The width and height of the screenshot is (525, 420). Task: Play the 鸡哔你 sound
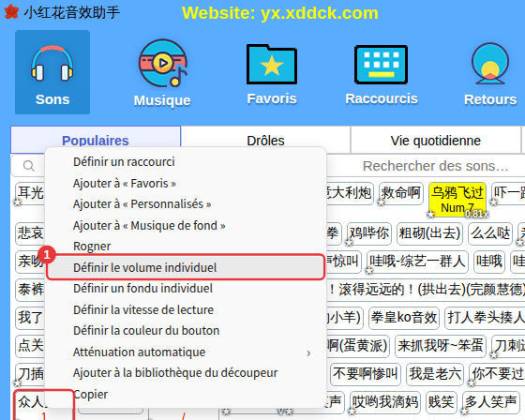tap(369, 233)
